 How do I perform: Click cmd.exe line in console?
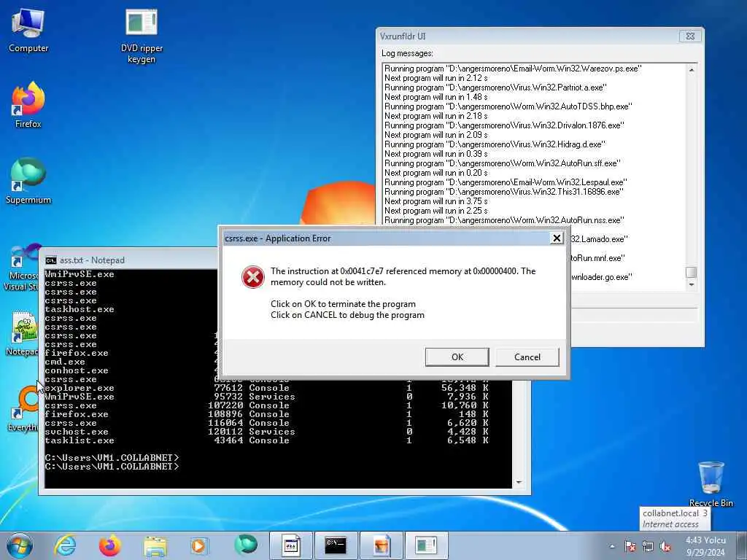click(65, 362)
